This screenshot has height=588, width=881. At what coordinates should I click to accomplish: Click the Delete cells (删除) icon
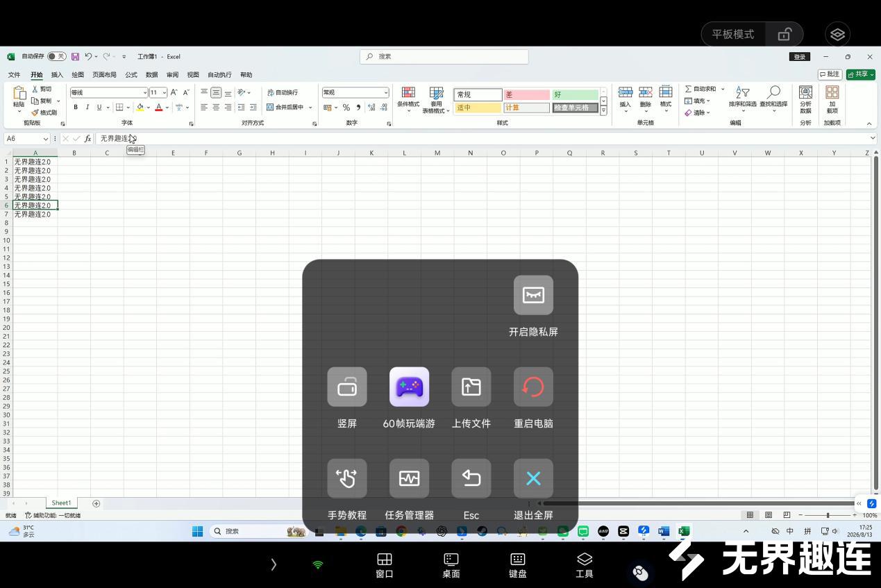(646, 98)
